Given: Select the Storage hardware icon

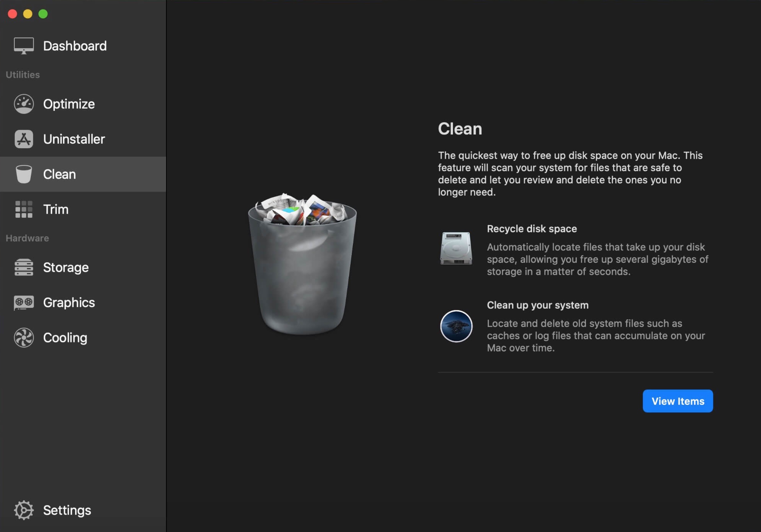Looking at the screenshot, I should click(23, 267).
